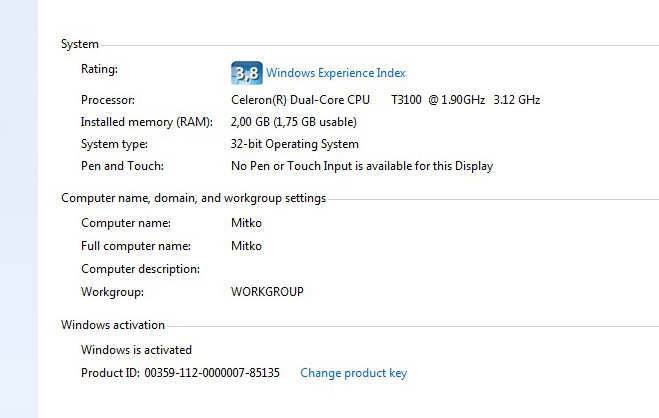Click the System section heading
The image size is (659, 418).
[80, 44]
